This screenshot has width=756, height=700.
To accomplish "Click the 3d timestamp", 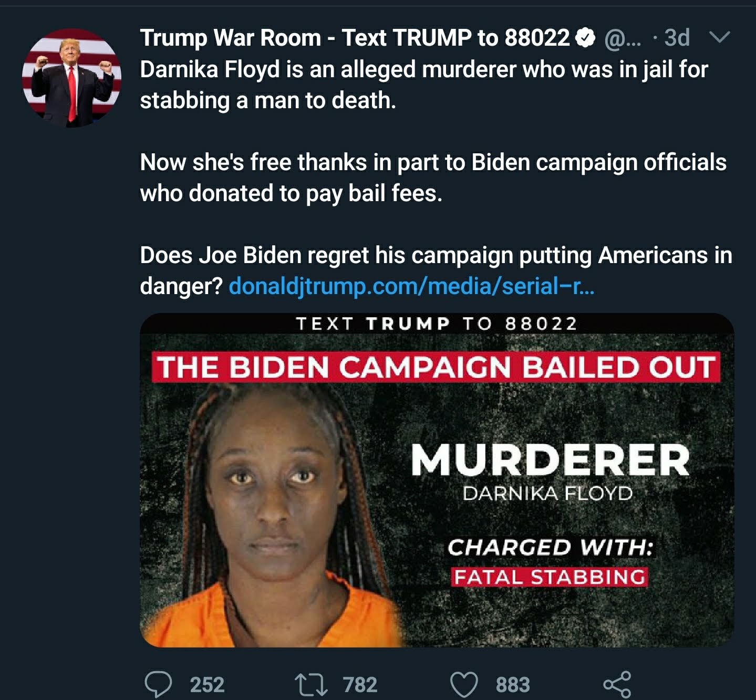I will pyautogui.click(x=677, y=38).
